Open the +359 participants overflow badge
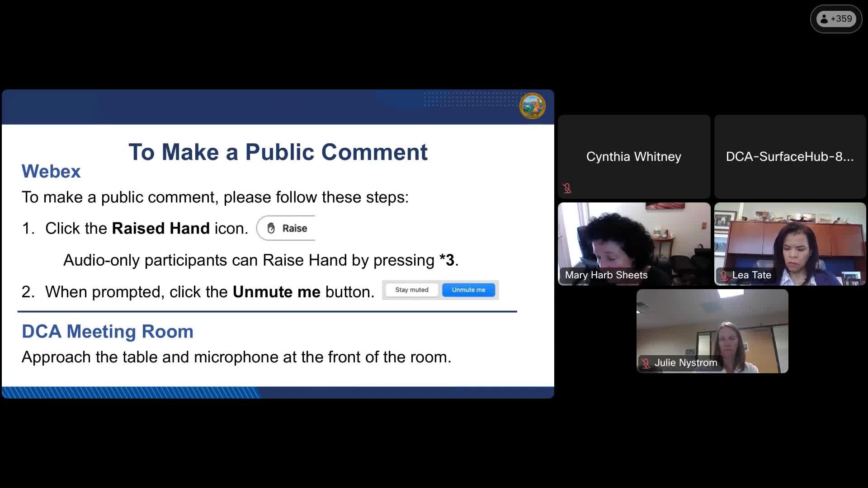868x488 pixels. (836, 19)
